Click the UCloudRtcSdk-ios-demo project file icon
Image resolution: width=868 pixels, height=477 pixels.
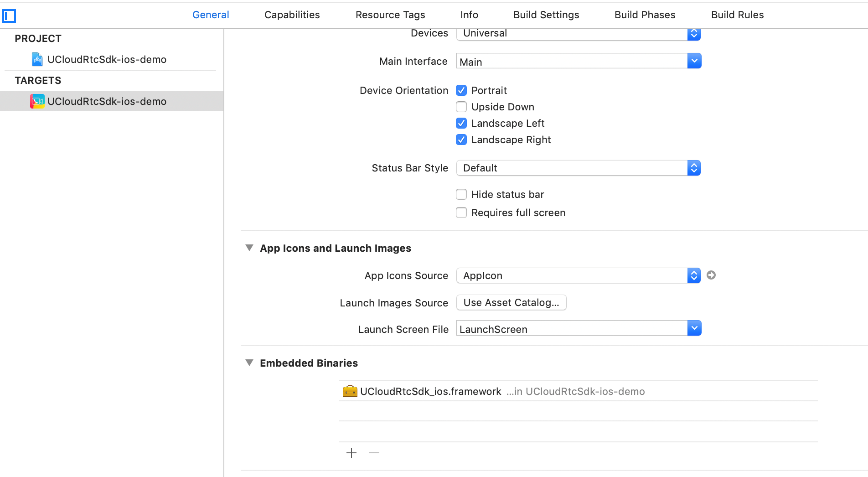37,59
